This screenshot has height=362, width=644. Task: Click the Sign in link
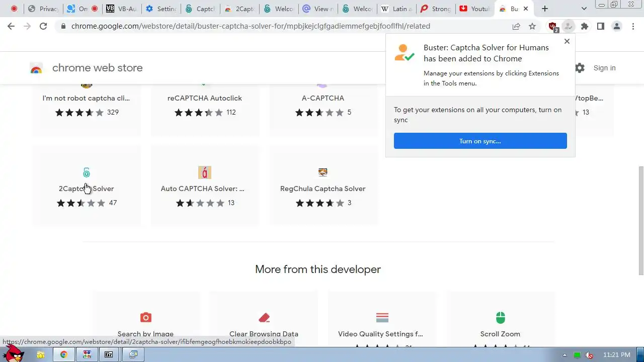coord(604,68)
